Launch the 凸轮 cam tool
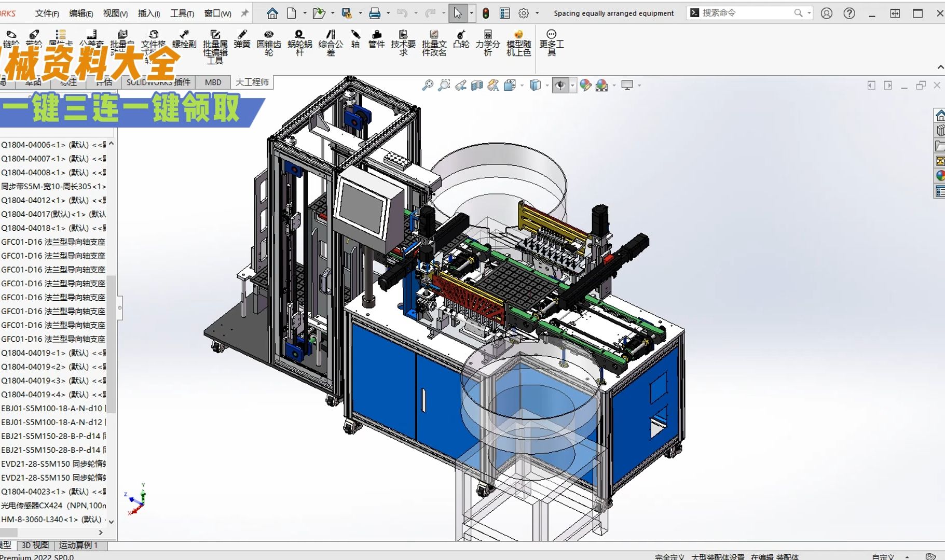The width and height of the screenshot is (945, 560). 461,39
